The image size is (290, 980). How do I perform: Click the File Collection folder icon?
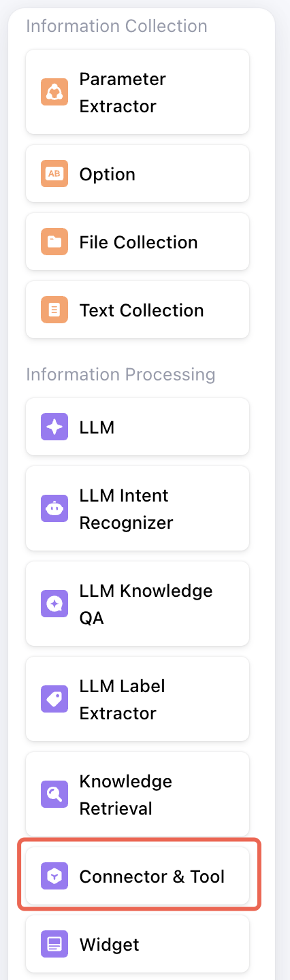pos(54,242)
